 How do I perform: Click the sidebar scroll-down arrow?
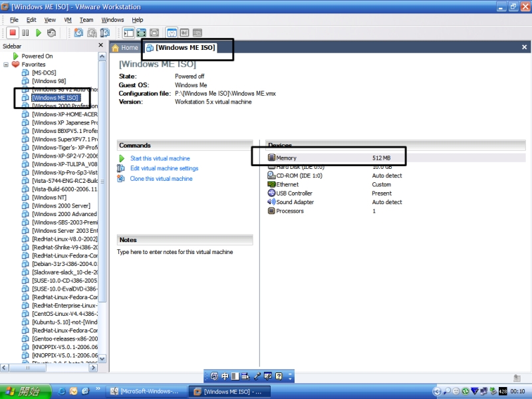click(102, 358)
